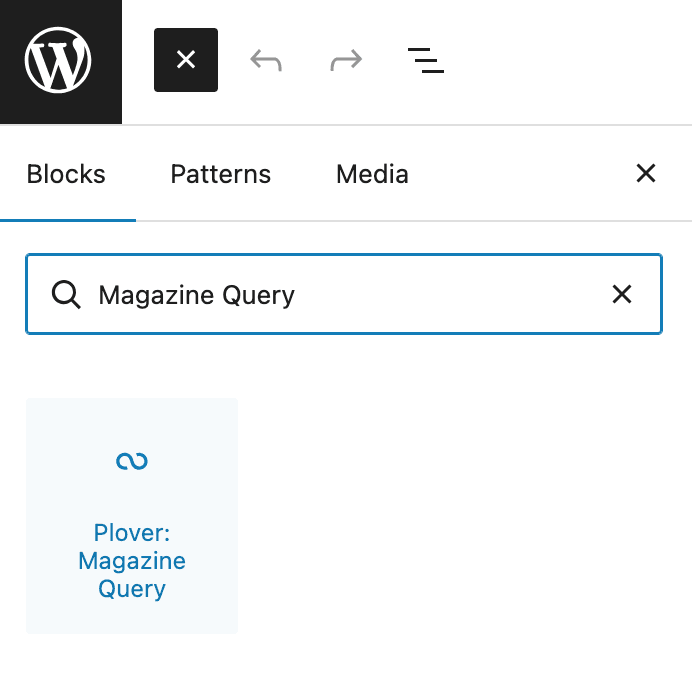Switch to the Patterns tab

coord(220,174)
